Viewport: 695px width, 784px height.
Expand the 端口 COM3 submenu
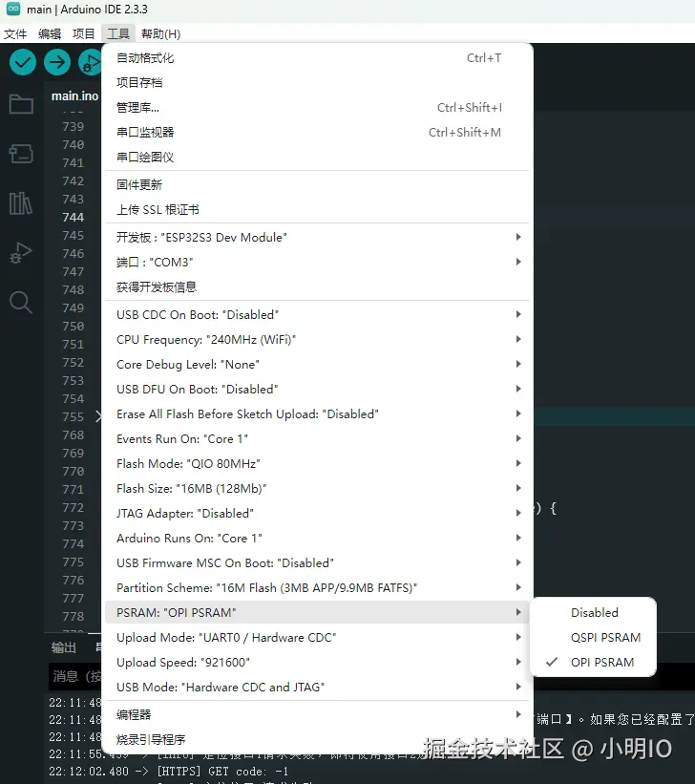click(317, 262)
